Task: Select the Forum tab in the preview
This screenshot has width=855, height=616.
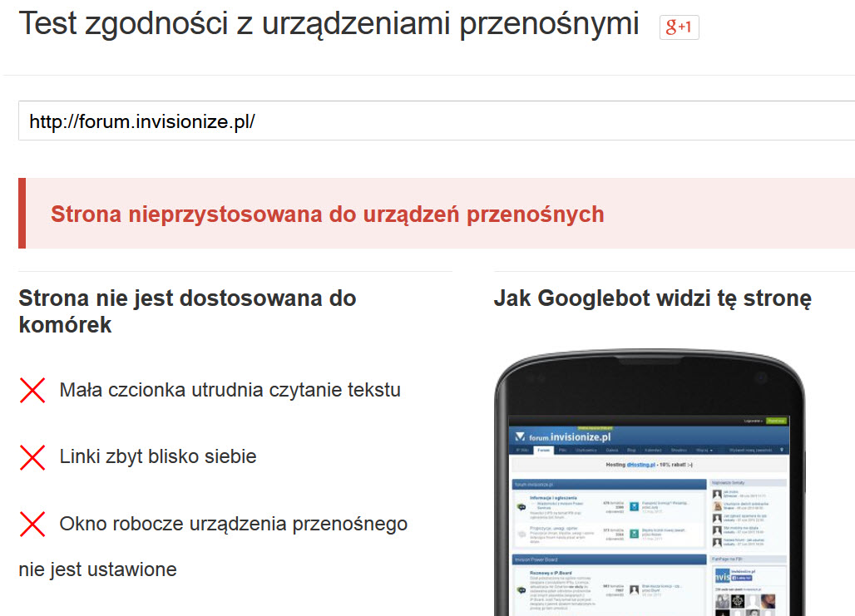Action: pyautogui.click(x=543, y=450)
